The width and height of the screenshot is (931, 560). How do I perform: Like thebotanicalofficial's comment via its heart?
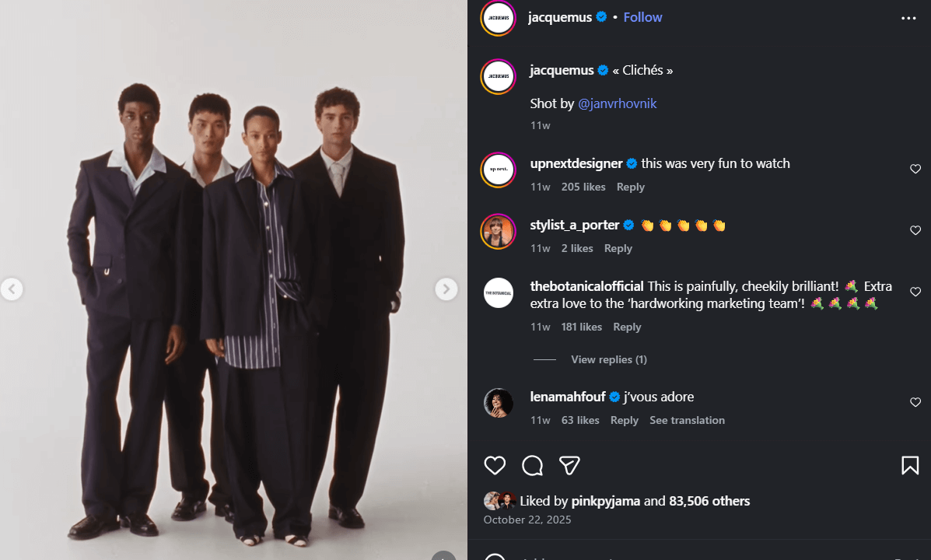click(915, 292)
